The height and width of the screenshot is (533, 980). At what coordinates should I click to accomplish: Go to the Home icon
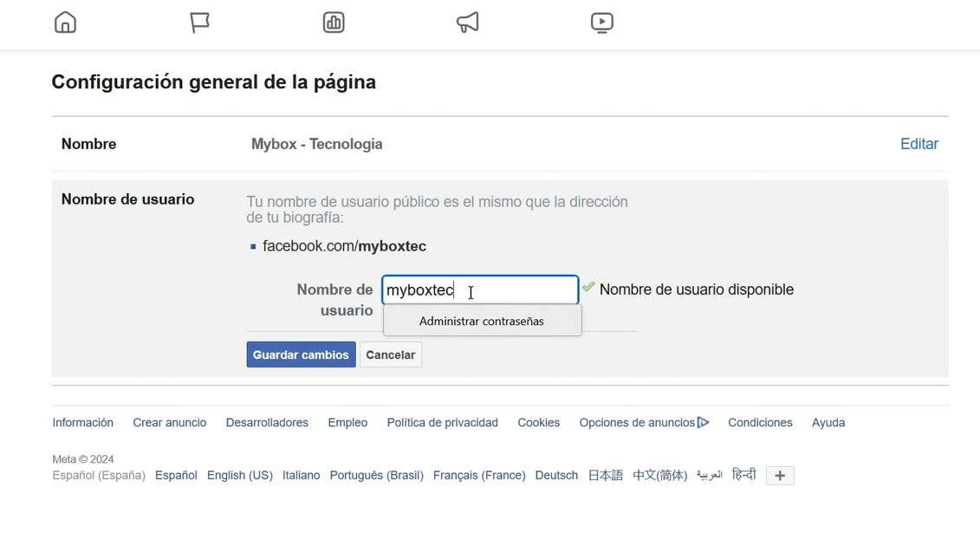pyautogui.click(x=66, y=23)
